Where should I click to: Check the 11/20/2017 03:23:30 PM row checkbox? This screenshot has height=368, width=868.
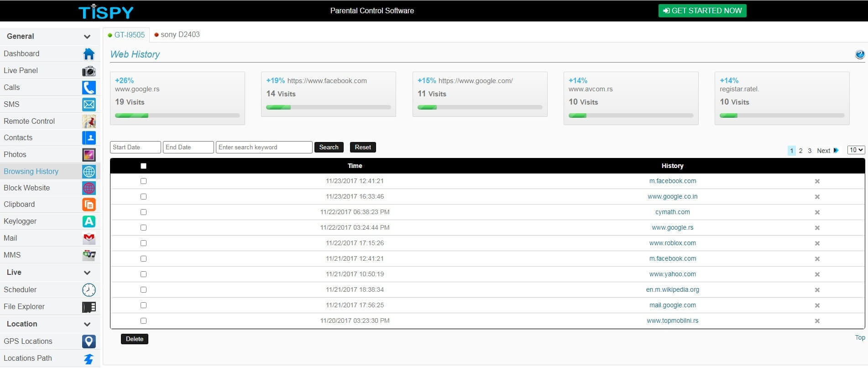(144, 321)
